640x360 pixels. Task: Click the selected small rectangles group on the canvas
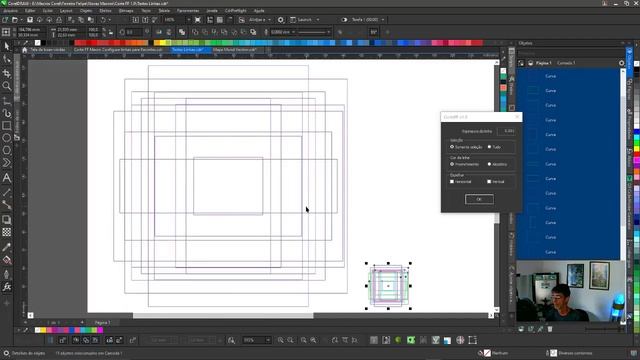tap(388, 286)
